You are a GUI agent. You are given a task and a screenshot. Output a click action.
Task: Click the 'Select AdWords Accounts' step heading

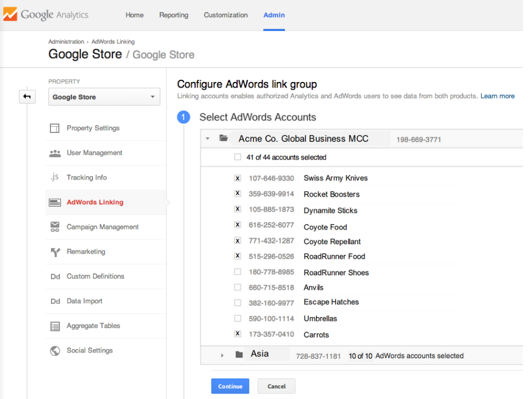258,117
